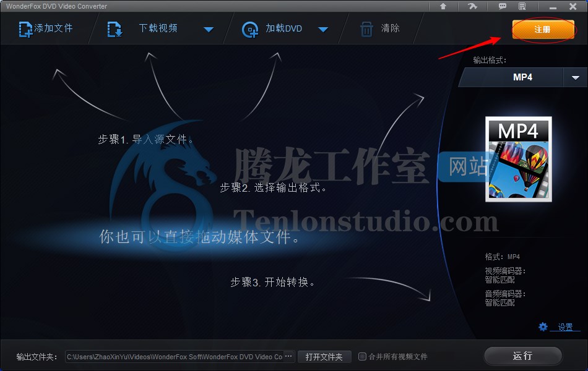Click the 输出格式 label
Viewport: 588px width, 371px height.
click(x=490, y=61)
